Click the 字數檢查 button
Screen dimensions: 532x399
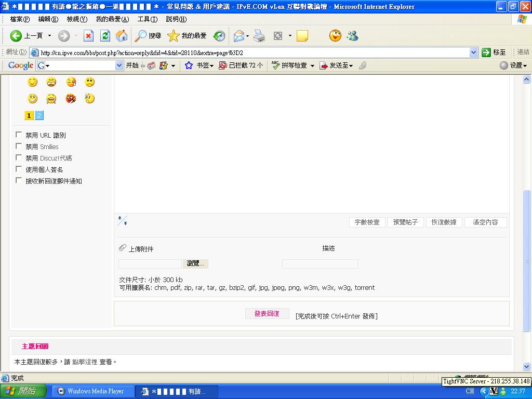(x=367, y=222)
